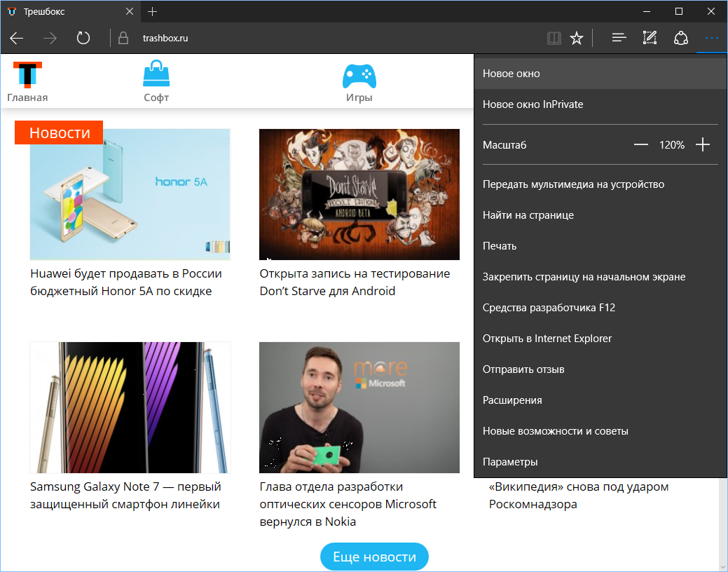This screenshot has height=572, width=728.
Task: Open the Honor 5A news thumbnail
Action: coord(130,194)
